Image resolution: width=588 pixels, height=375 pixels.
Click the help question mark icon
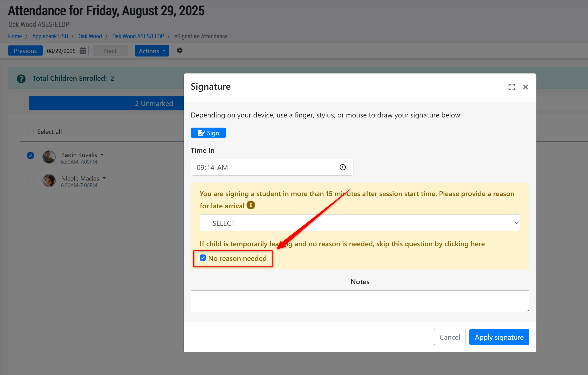pos(21,79)
